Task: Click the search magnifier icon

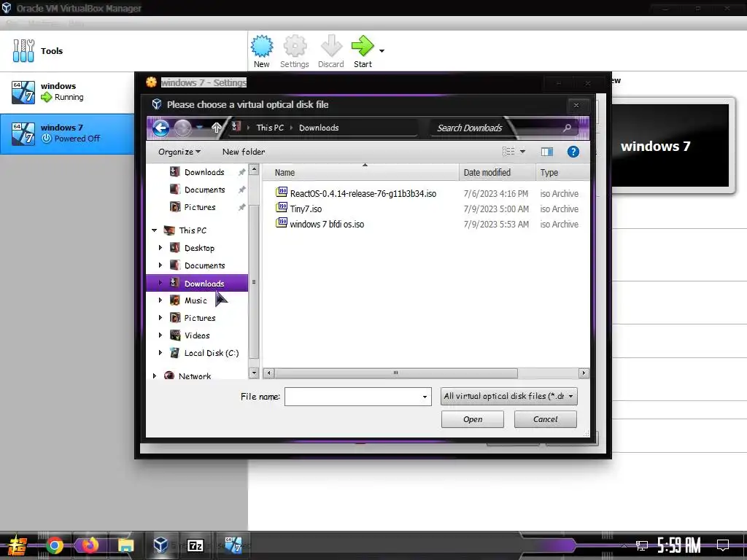Action: (567, 128)
